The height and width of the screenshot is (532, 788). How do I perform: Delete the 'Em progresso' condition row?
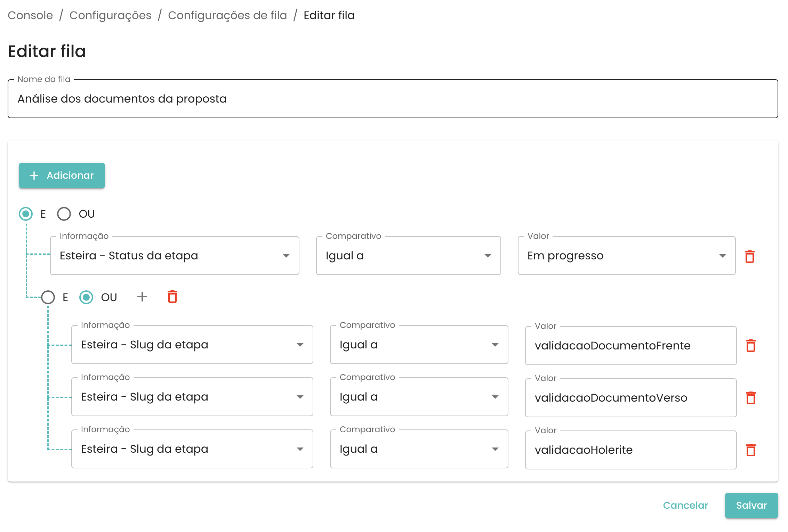click(749, 257)
